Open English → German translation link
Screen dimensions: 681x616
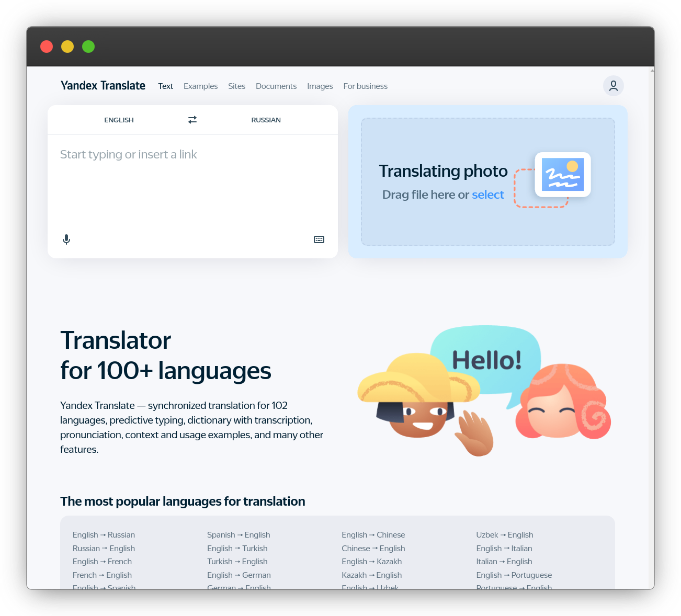click(x=239, y=575)
